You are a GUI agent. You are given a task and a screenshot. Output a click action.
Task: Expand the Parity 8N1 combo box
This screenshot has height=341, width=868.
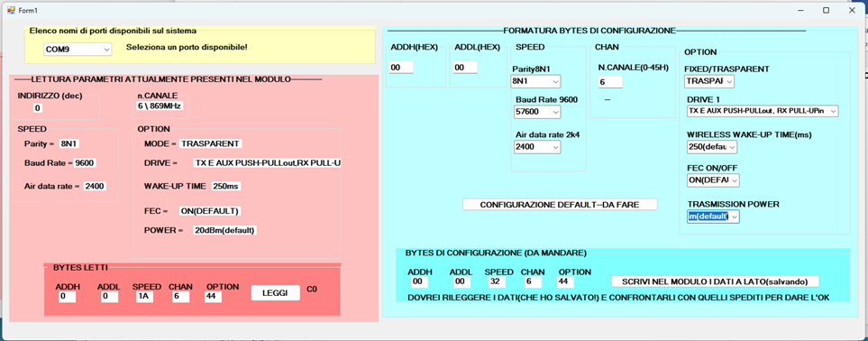(x=535, y=81)
